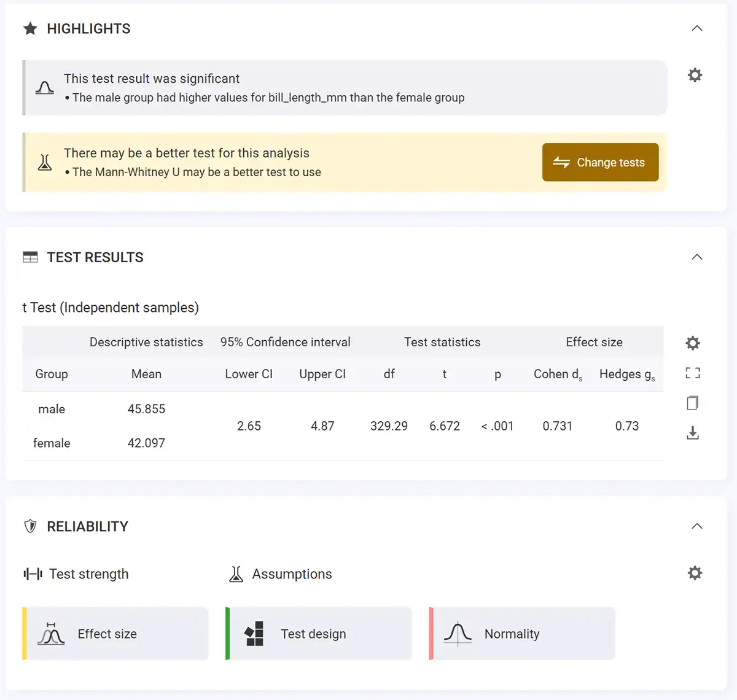Screen dimensions: 737x700
Task: Click the Test Results table icon
Action: pyautogui.click(x=30, y=257)
